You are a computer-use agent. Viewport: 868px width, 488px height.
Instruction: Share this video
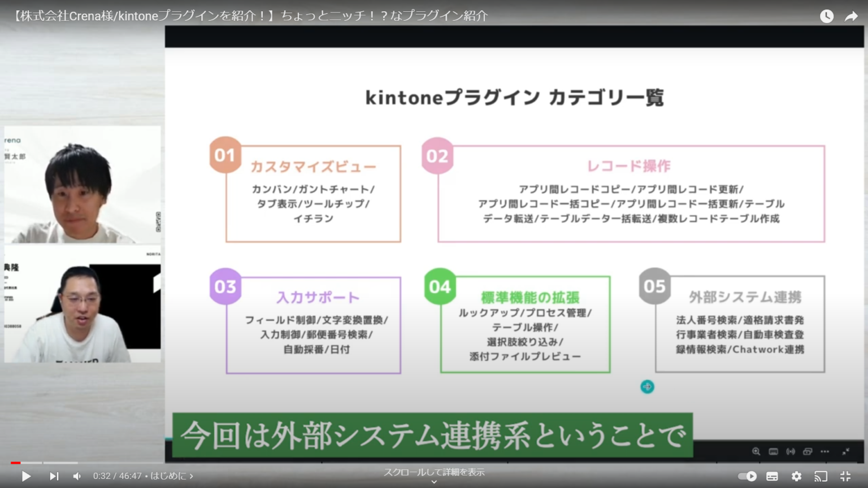pyautogui.click(x=850, y=16)
